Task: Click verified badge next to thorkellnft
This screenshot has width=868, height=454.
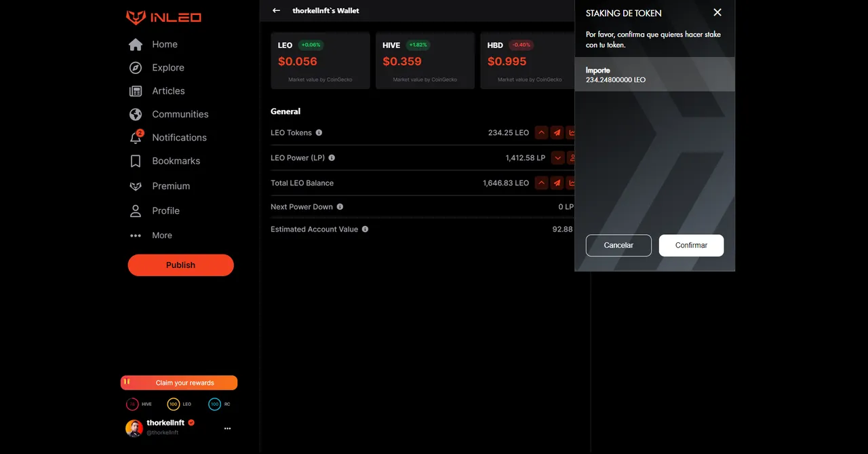Action: [x=191, y=423]
